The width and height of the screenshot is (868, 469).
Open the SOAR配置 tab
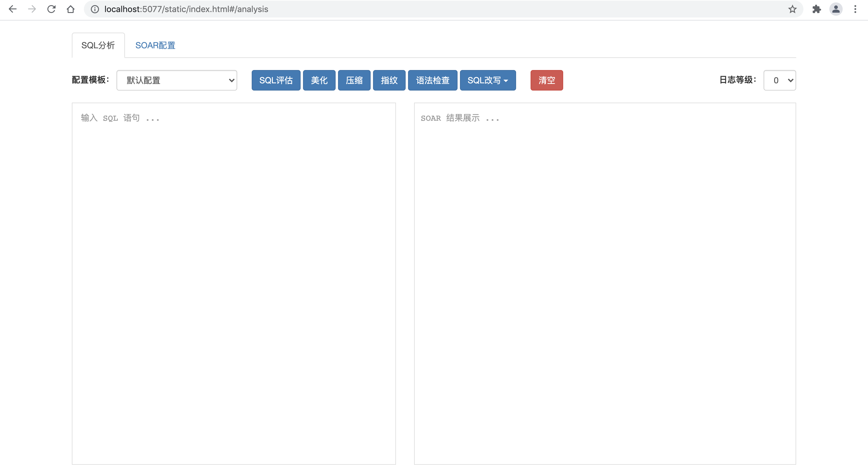tap(154, 45)
